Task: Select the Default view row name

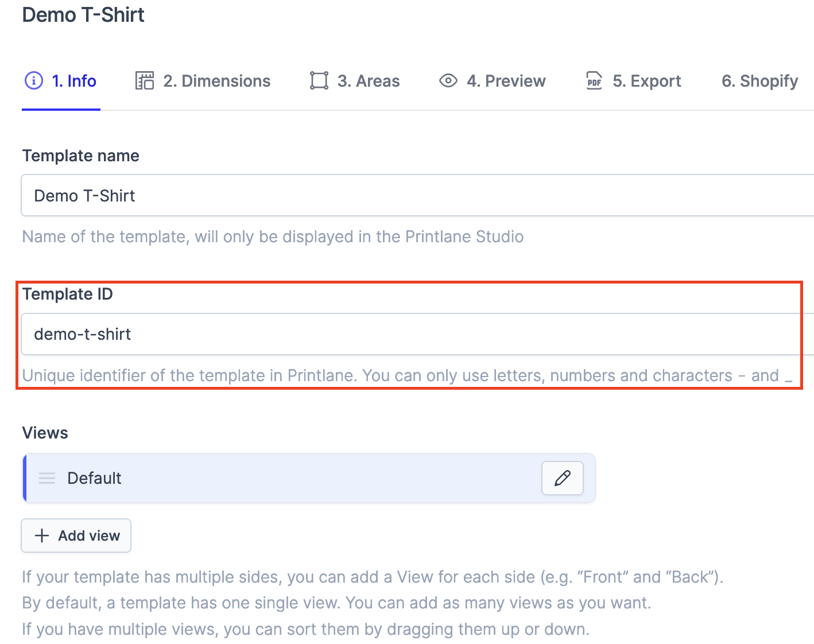Action: (x=94, y=478)
